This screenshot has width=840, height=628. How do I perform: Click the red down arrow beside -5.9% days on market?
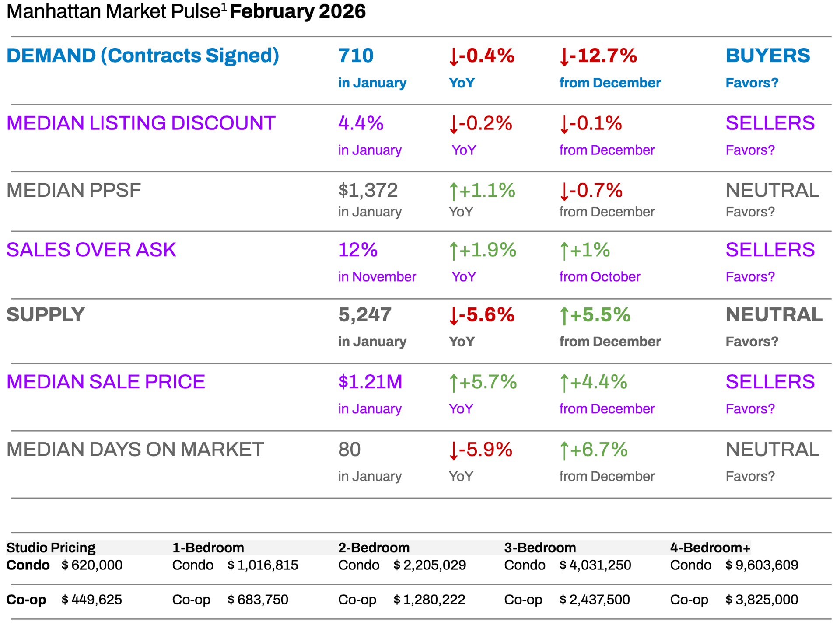453,450
